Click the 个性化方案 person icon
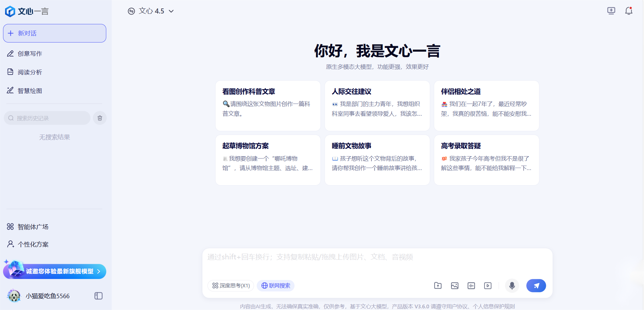This screenshot has height=310, width=644. click(x=10, y=244)
